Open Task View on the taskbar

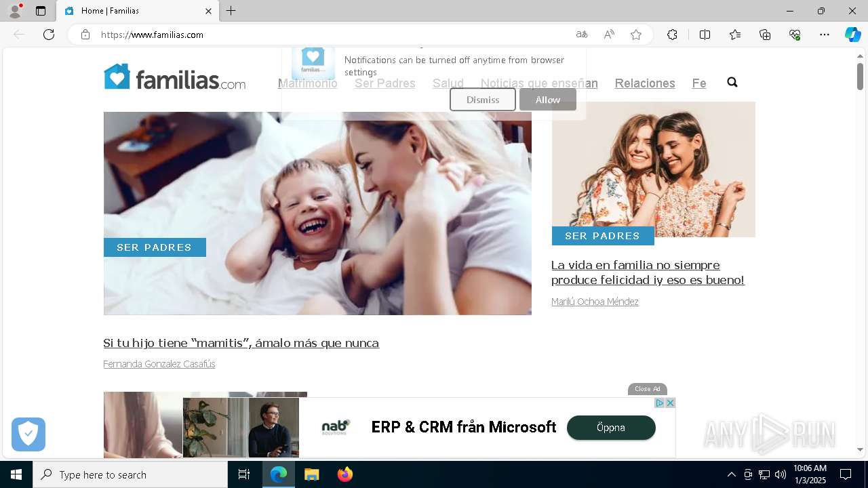[244, 474]
